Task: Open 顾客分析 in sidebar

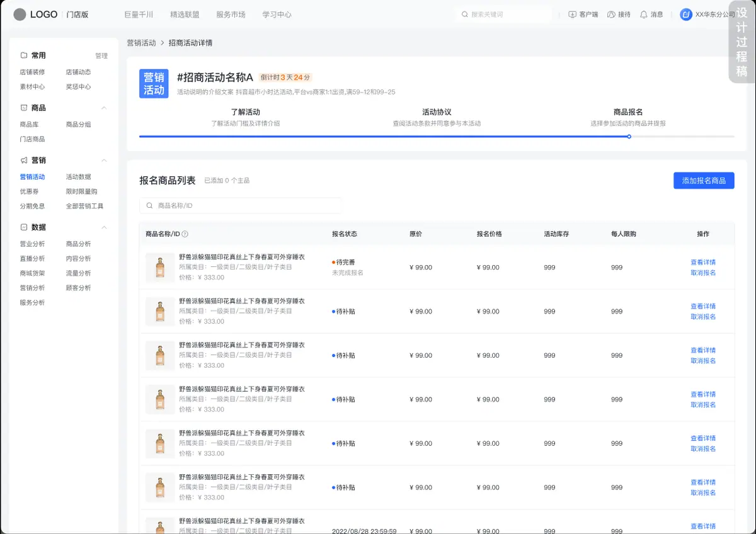Action: point(78,287)
